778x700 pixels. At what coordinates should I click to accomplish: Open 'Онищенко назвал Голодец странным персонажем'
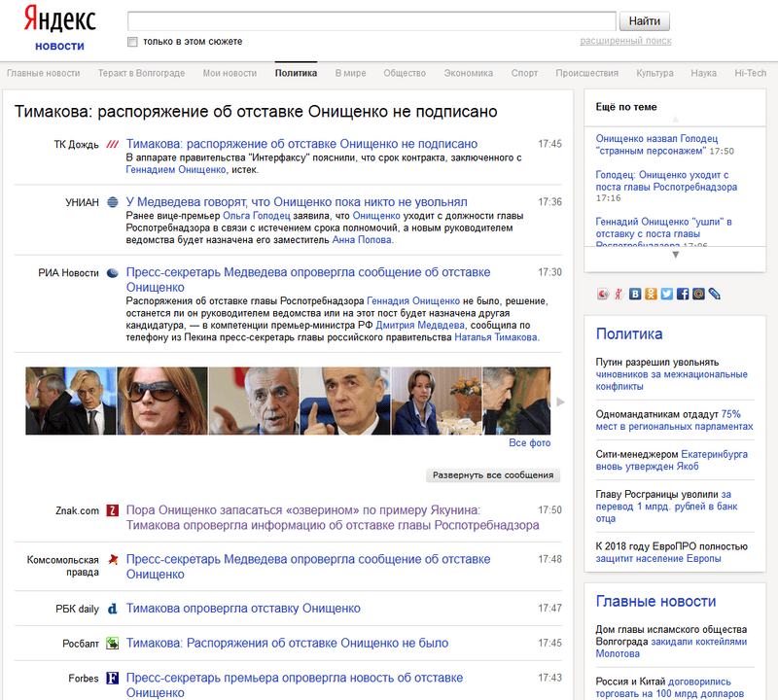656,145
